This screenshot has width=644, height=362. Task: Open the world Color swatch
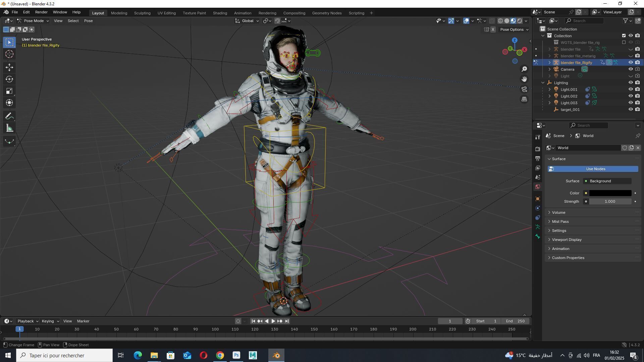pos(610,193)
